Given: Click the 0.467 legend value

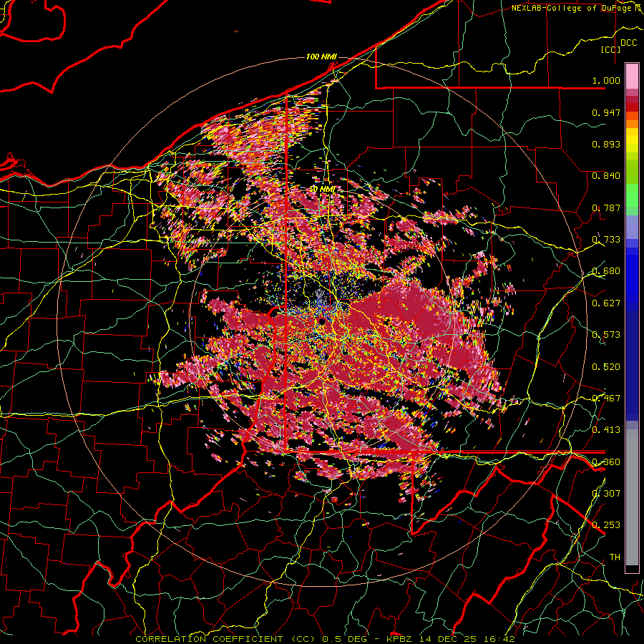Looking at the screenshot, I should coord(606,399).
